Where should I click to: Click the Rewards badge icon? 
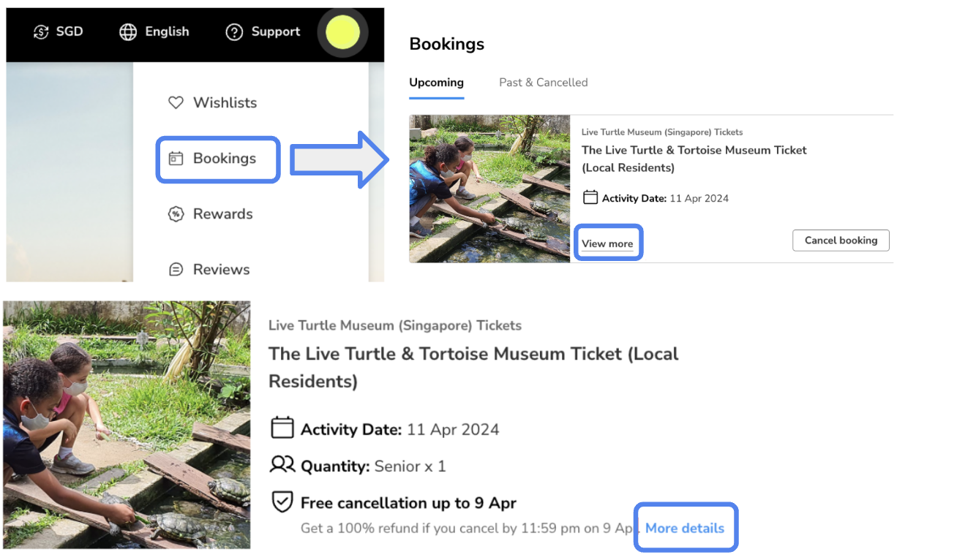pyautogui.click(x=176, y=214)
